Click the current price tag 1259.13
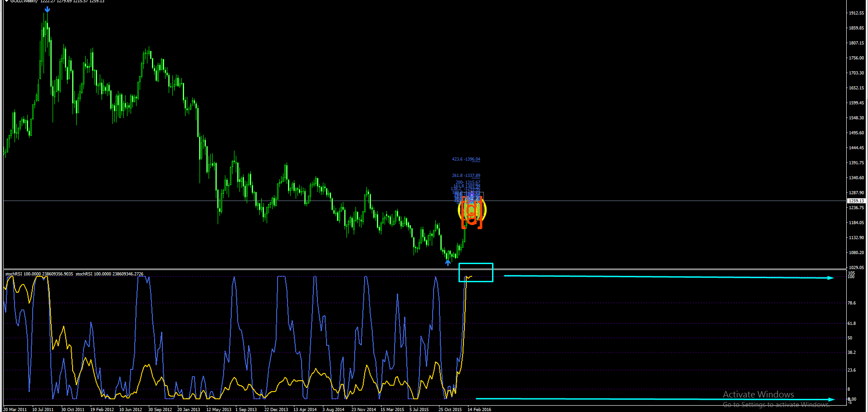The height and width of the screenshot is (412, 868). point(856,201)
